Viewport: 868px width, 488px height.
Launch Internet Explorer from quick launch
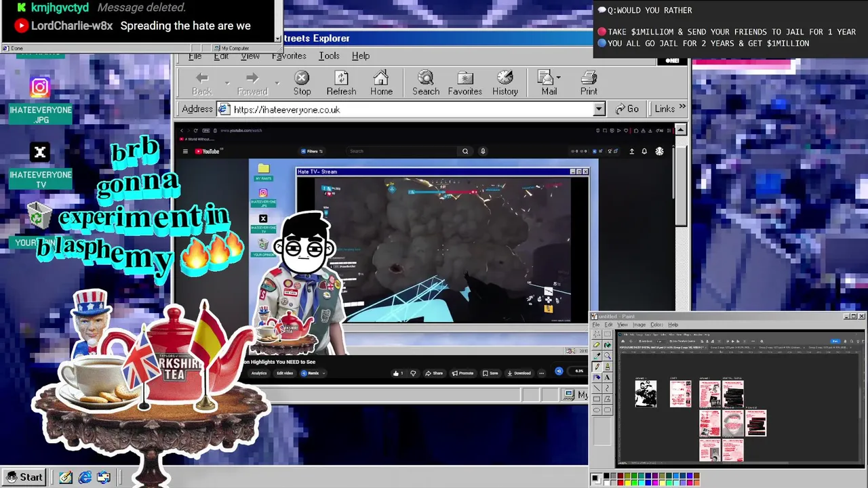85,477
